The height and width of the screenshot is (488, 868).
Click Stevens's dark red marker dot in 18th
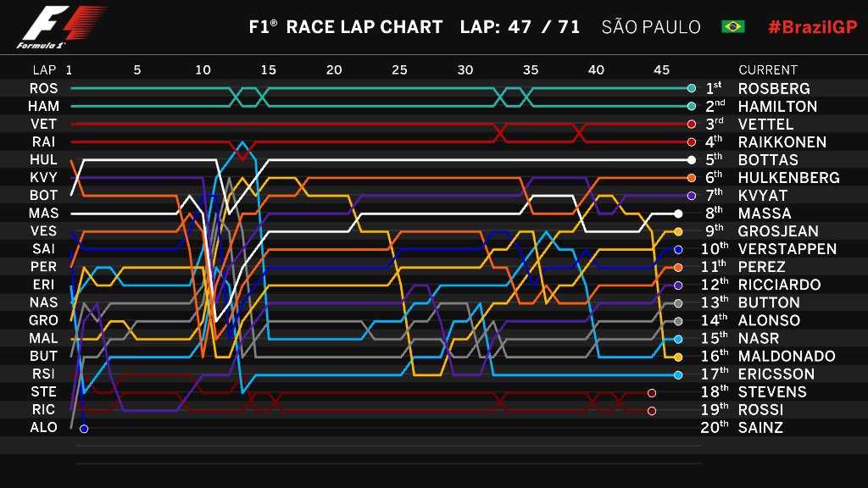coord(652,393)
